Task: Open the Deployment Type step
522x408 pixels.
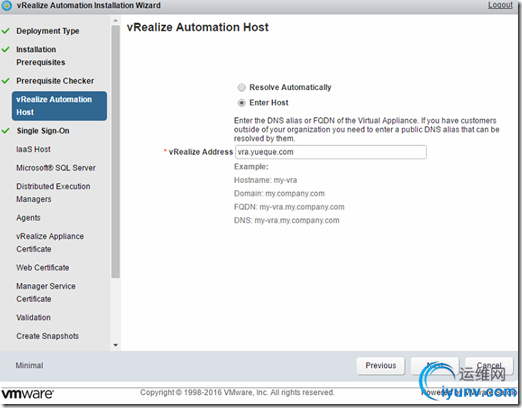Action: click(48, 31)
